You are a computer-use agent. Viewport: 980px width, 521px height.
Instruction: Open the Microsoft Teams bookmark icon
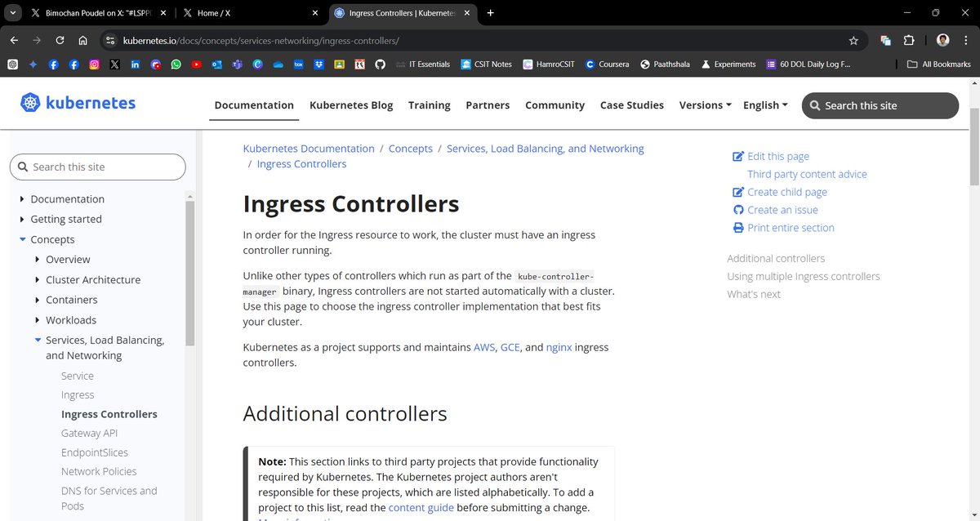238,65
